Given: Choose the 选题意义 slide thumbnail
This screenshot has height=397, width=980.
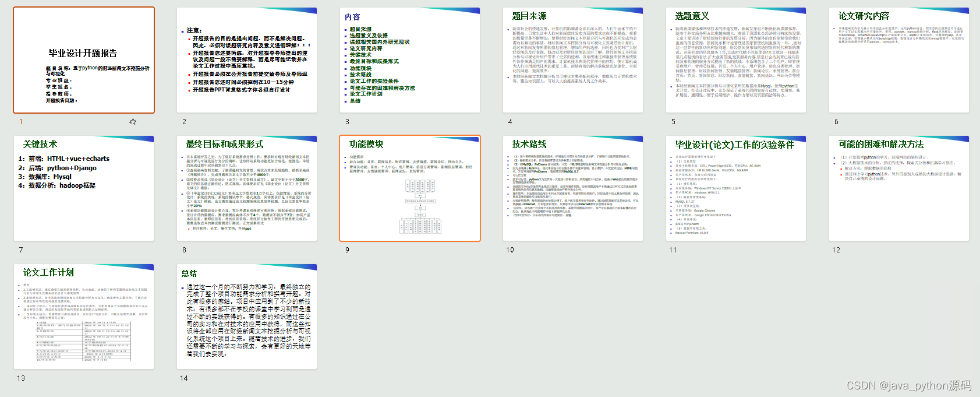Looking at the screenshot, I should [x=736, y=60].
